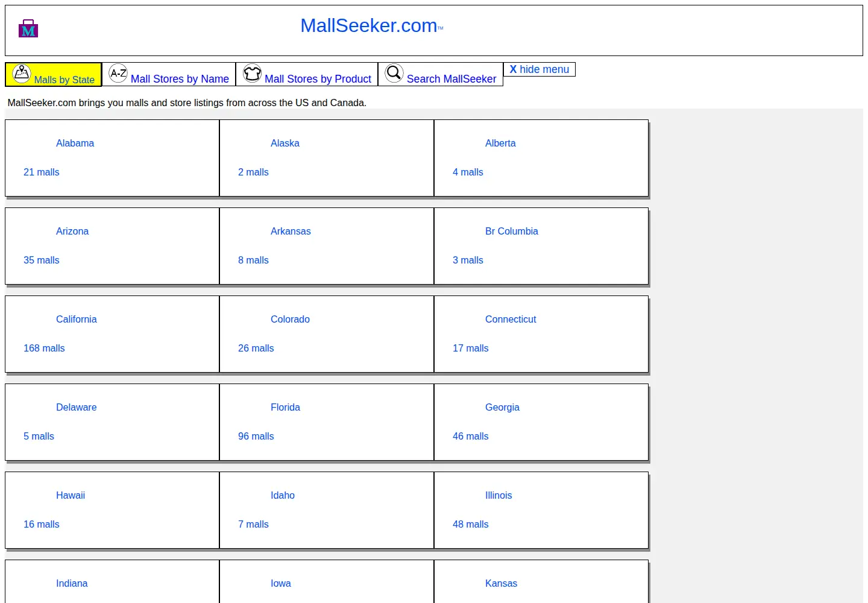Open the Illinois malls listing
868x603 pixels.
(498, 495)
